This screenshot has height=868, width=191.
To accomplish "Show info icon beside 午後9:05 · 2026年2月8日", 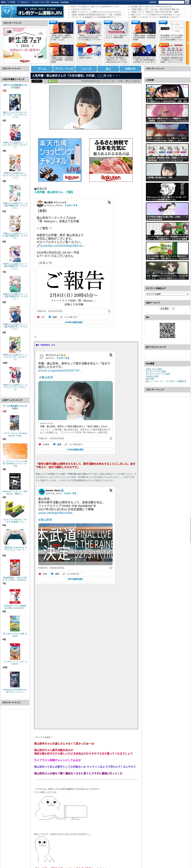I will 111,438.
